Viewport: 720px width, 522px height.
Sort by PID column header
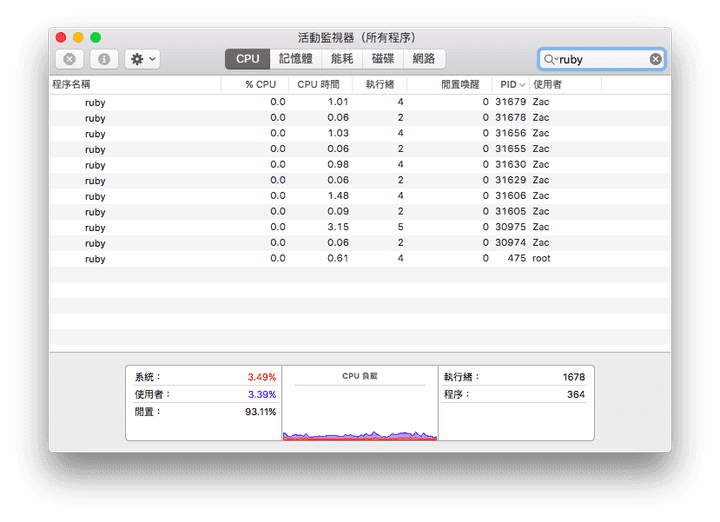point(510,85)
